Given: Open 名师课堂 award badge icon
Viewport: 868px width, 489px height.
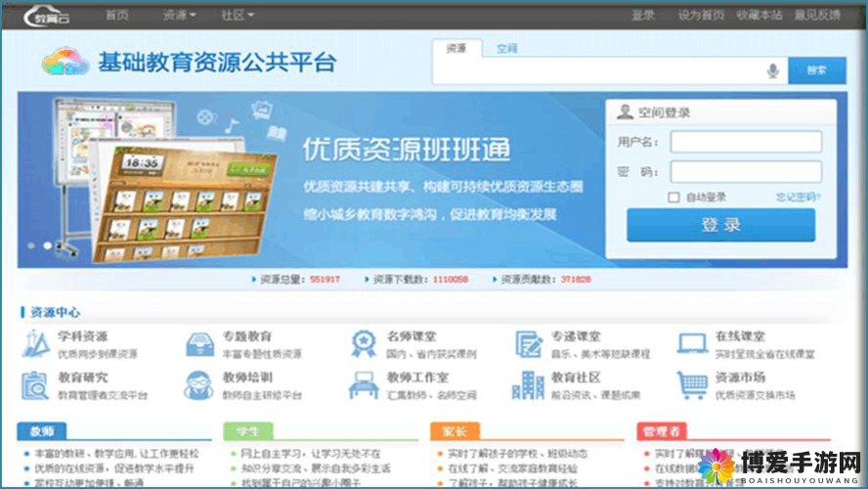Looking at the screenshot, I should pos(364,344).
